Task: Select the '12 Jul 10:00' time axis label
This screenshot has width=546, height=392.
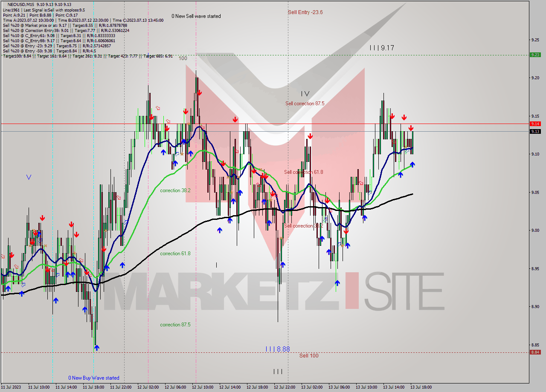Action: 203,387
